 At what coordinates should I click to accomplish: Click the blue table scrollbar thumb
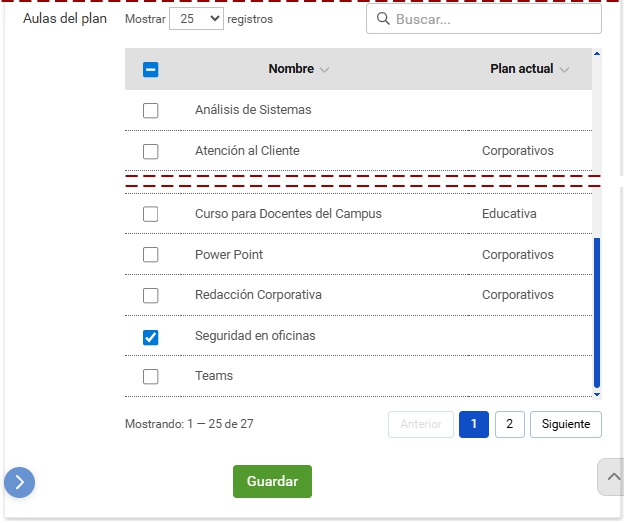point(597,310)
